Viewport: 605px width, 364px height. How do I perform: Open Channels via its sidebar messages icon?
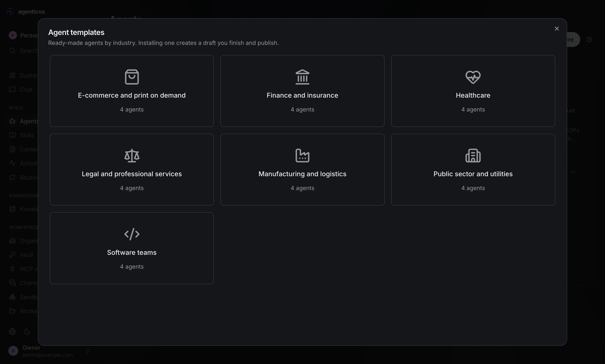point(12,283)
